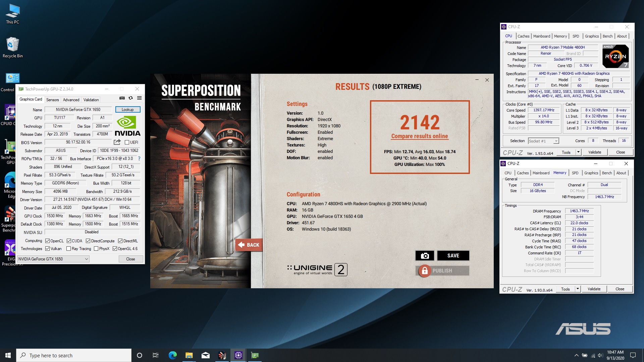Click volume speaker tray icon
Viewport: 644px width, 362px height.
[600, 355]
